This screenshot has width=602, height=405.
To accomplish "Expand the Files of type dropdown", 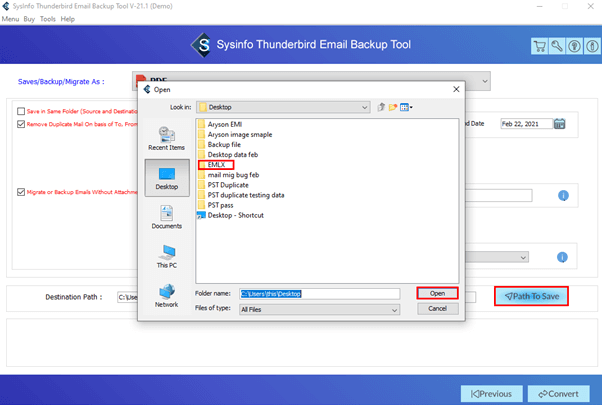I will (319, 309).
